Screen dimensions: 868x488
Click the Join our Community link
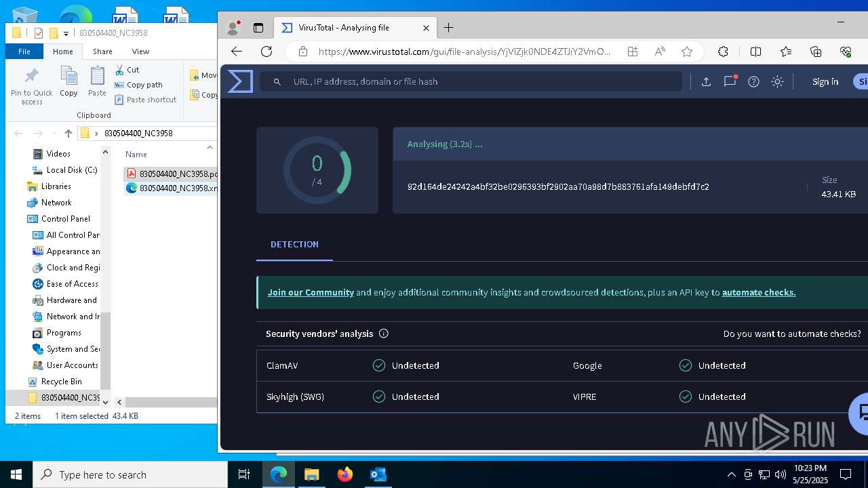click(311, 293)
